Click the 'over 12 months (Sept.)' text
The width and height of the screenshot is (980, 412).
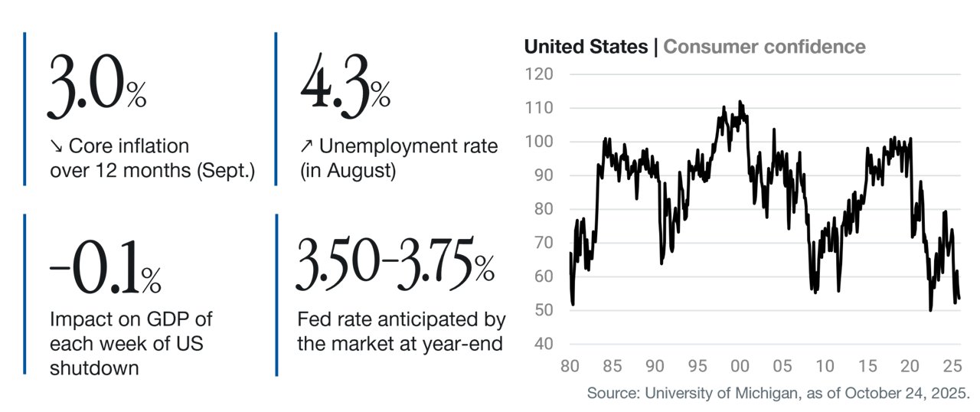pyautogui.click(x=152, y=171)
